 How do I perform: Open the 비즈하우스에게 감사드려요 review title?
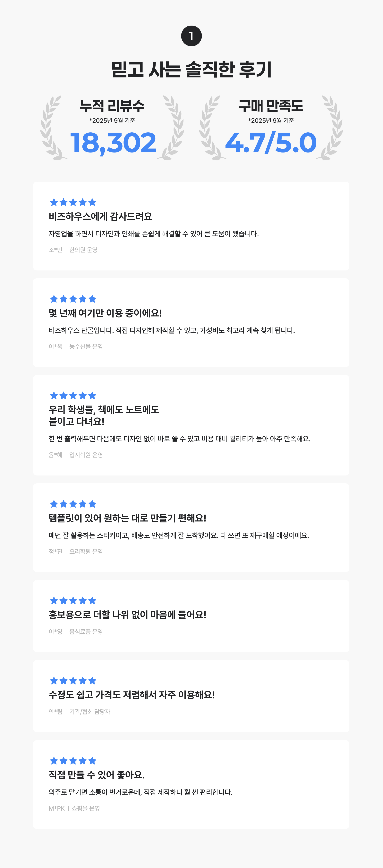click(x=100, y=216)
